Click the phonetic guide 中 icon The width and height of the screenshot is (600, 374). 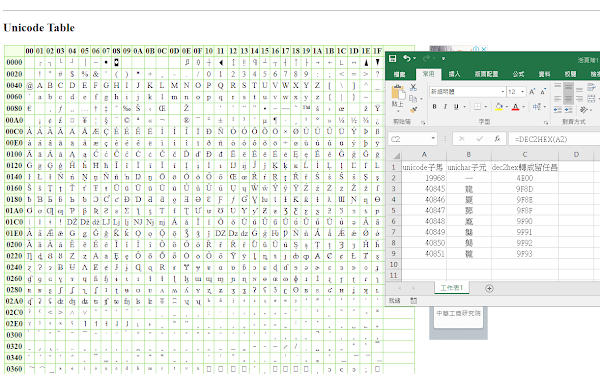click(536, 107)
